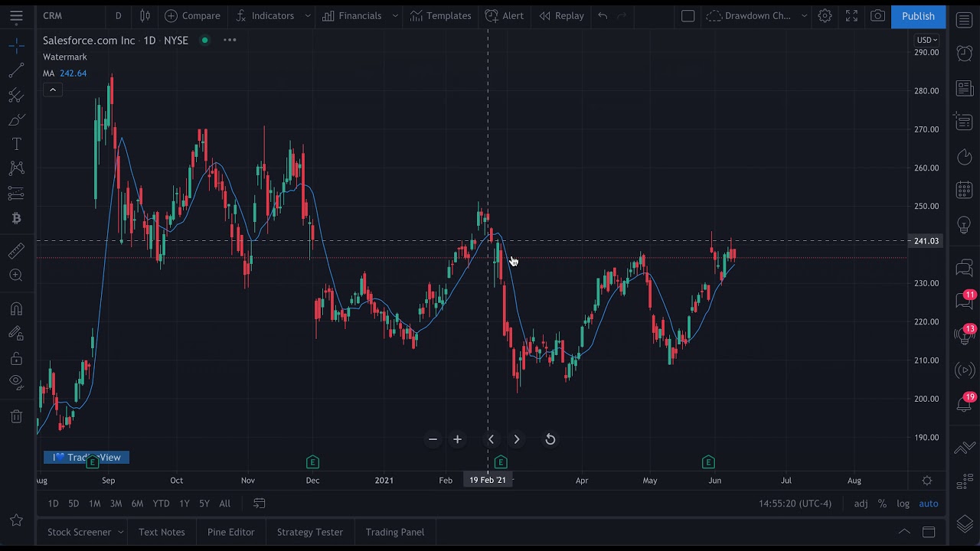Select the brush drawing tool
The image size is (980, 551).
point(16,119)
